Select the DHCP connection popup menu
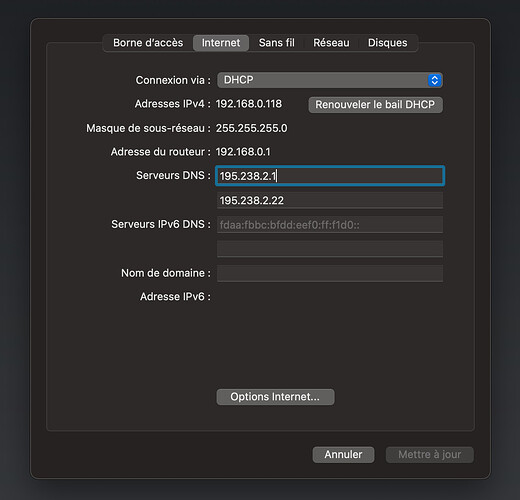The height and width of the screenshot is (500, 520). coord(330,80)
